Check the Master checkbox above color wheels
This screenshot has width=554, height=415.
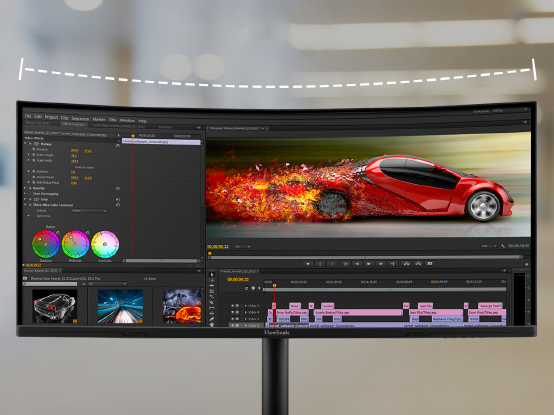point(43,226)
